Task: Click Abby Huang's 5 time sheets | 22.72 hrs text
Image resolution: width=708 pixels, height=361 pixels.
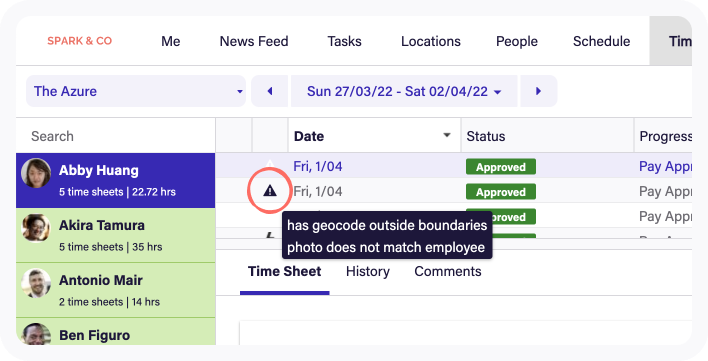Action: pos(117,192)
